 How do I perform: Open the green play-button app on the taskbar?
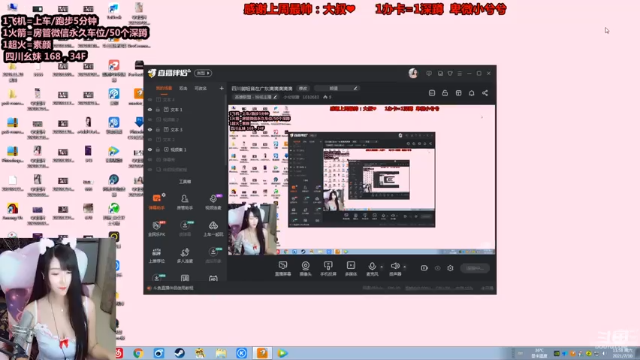coord(282,353)
